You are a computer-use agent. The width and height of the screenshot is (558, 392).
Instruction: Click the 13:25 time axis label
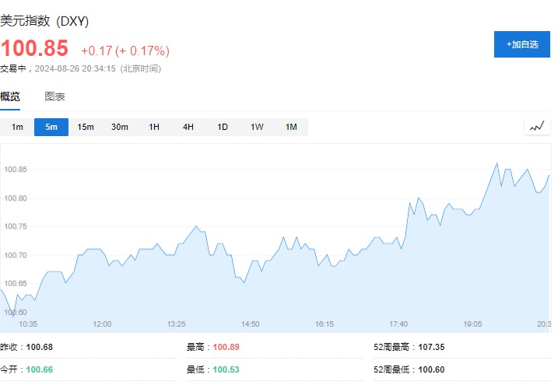177,324
